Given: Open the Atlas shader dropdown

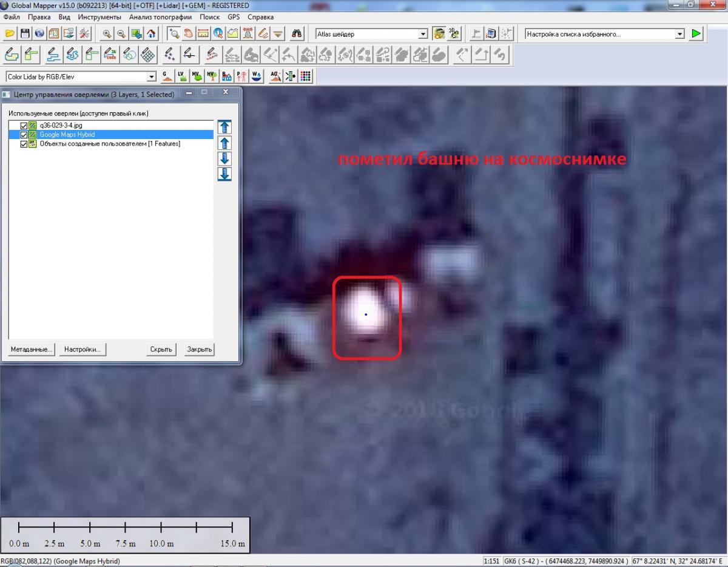Looking at the screenshot, I should 423,35.
